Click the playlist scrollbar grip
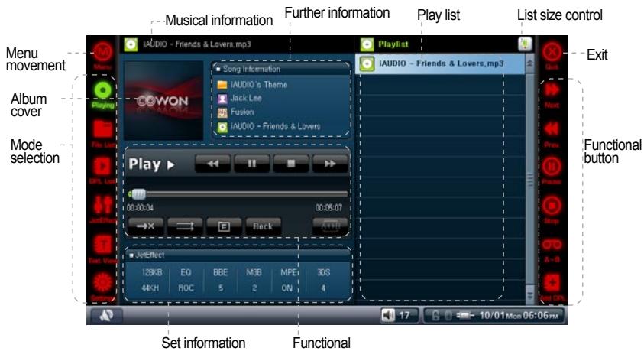Image resolution: width=644 pixels, height=351 pixels. (x=530, y=179)
